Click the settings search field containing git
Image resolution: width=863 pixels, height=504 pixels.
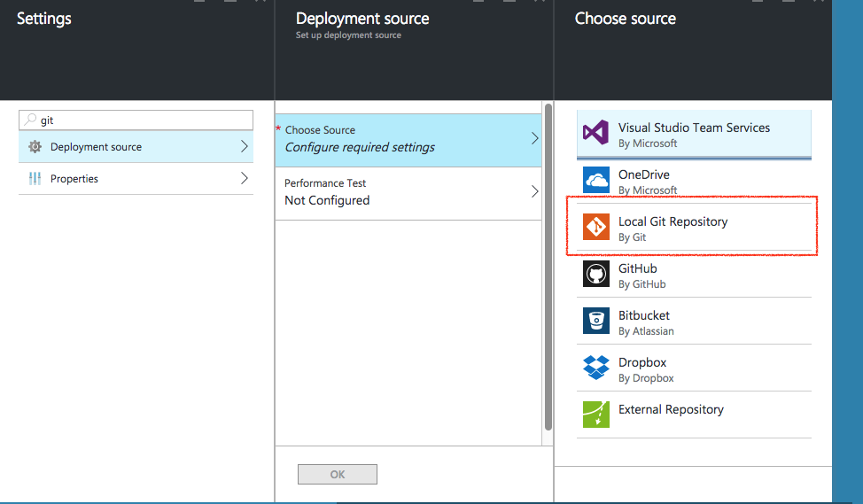click(136, 120)
